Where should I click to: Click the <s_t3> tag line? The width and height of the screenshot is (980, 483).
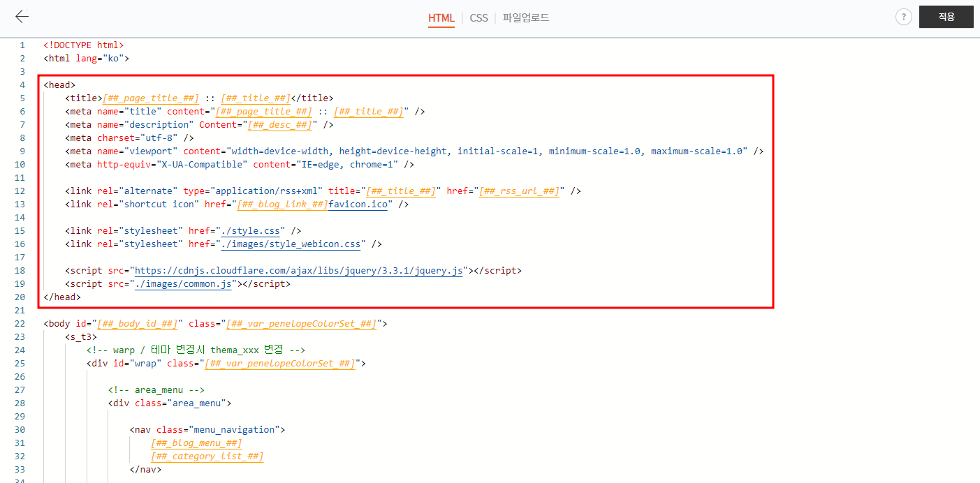pyautogui.click(x=81, y=337)
